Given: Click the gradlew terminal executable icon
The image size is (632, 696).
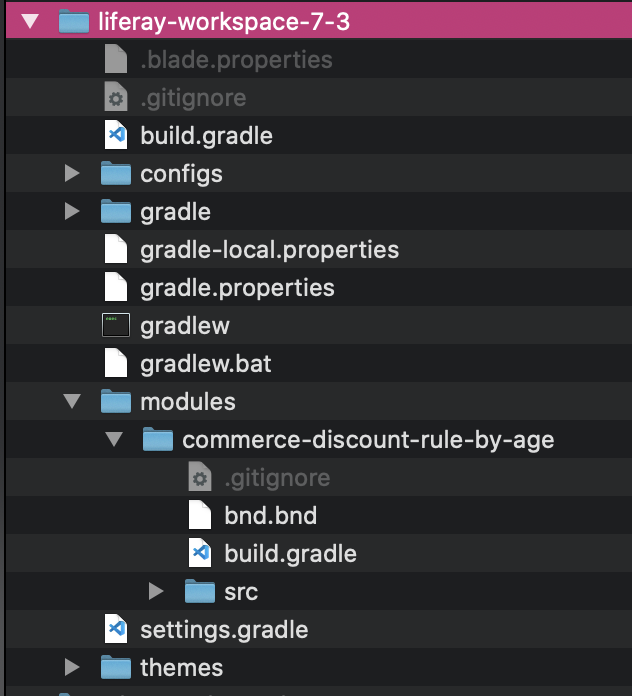Looking at the screenshot, I should pos(116,325).
